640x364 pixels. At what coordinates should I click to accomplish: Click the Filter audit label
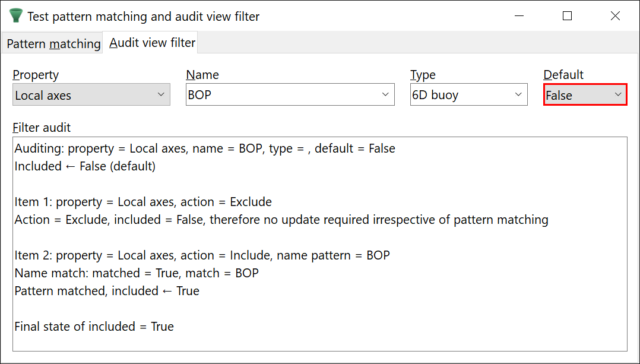(42, 128)
